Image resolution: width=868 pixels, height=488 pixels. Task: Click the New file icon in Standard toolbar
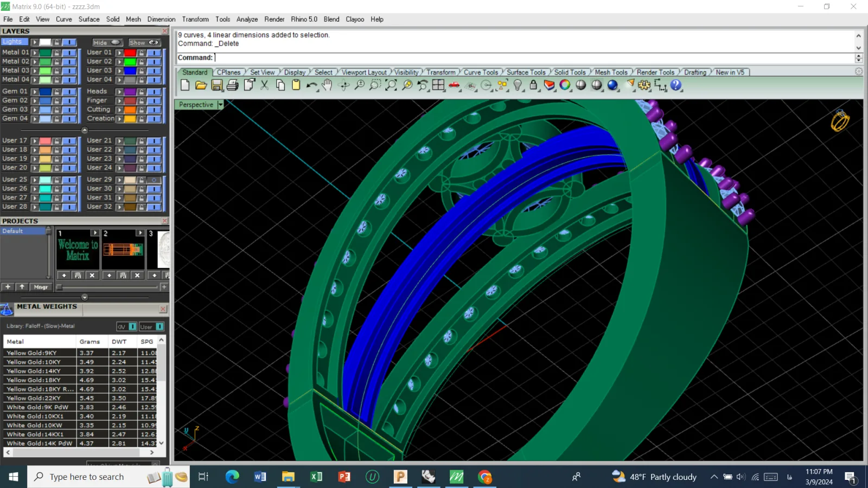point(185,85)
